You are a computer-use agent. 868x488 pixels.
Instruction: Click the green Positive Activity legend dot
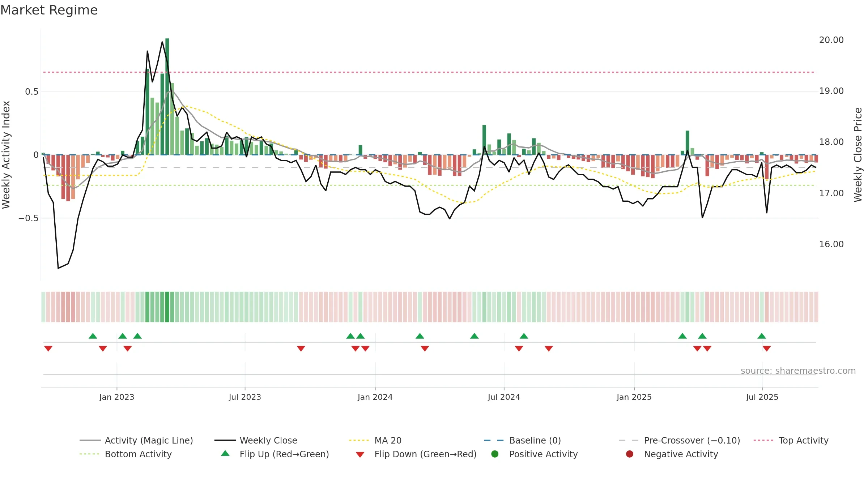[495, 454]
